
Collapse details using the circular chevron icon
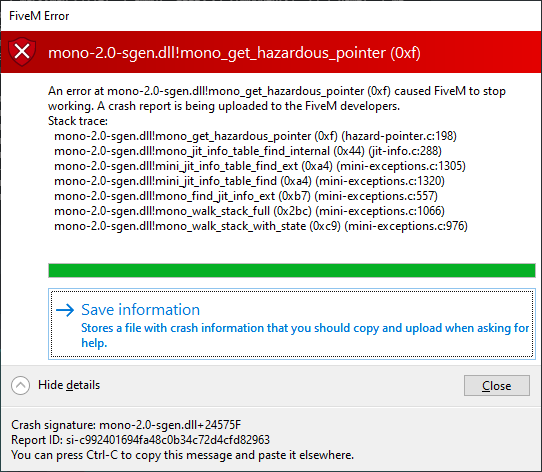20,385
